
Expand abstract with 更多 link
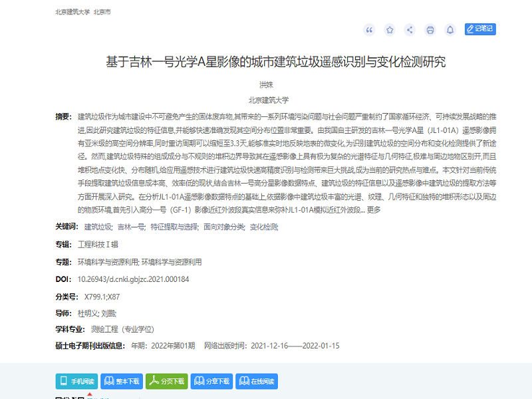pos(374,210)
